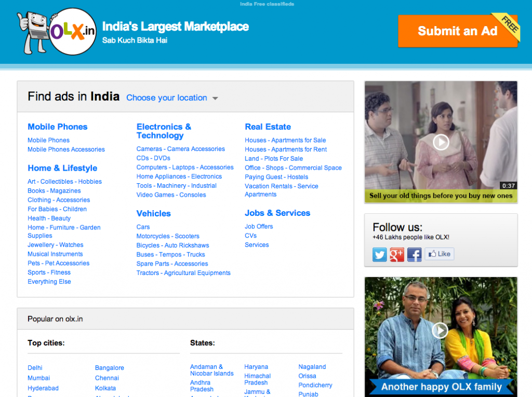Select Buses - Tempos - Trucks link
This screenshot has width=532, height=397.
(x=170, y=255)
